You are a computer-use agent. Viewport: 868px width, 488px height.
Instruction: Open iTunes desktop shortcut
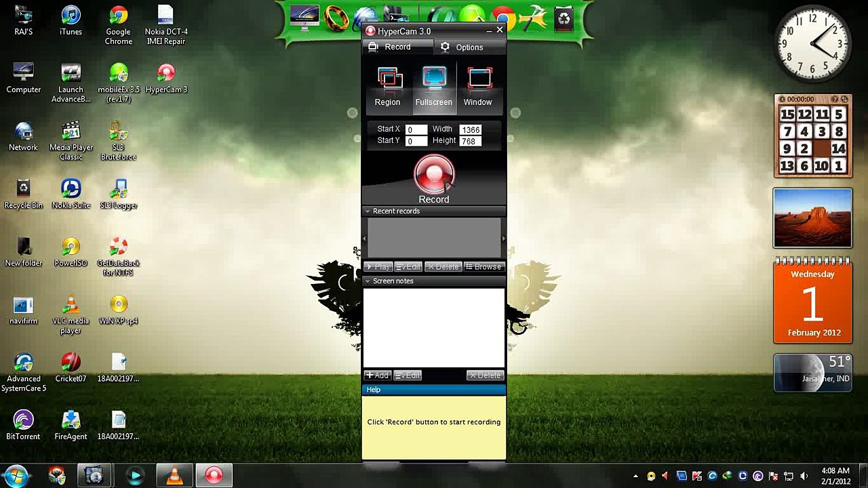(x=71, y=21)
